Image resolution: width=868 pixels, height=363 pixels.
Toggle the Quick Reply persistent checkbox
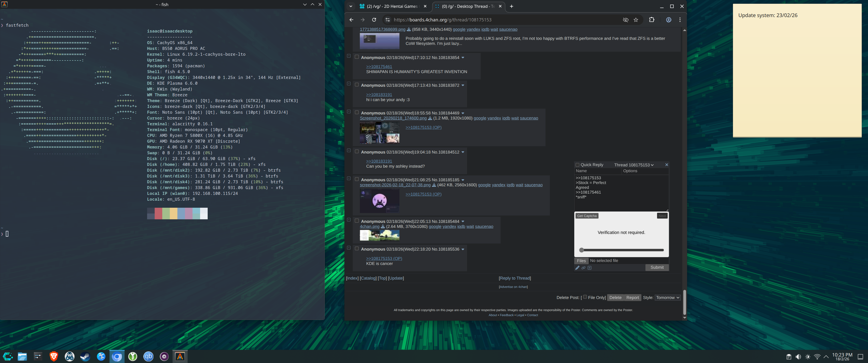click(x=577, y=165)
